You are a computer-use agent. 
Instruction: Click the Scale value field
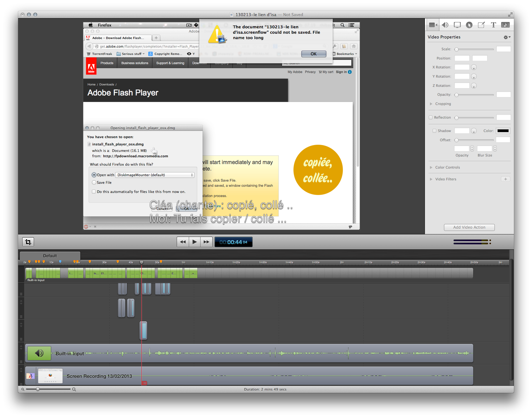click(x=503, y=49)
